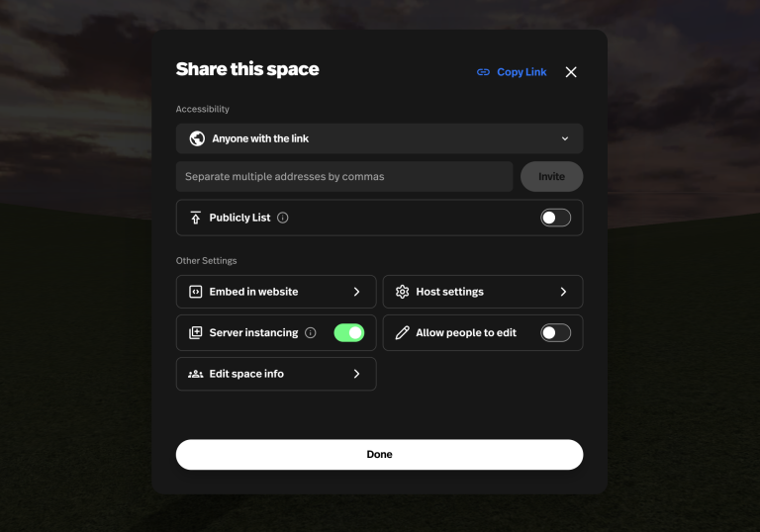760x532 pixels.
Task: Click the Server instancing info icon
Action: [x=310, y=333]
